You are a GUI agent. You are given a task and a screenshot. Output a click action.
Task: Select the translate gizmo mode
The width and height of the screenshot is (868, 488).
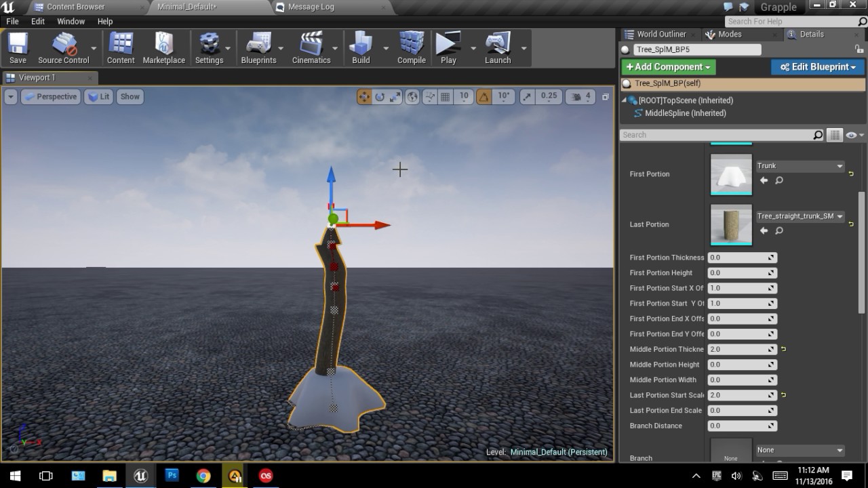pyautogui.click(x=364, y=97)
